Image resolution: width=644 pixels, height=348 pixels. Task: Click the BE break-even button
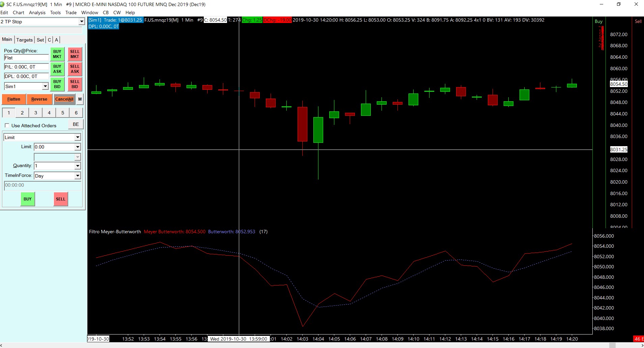pos(76,124)
